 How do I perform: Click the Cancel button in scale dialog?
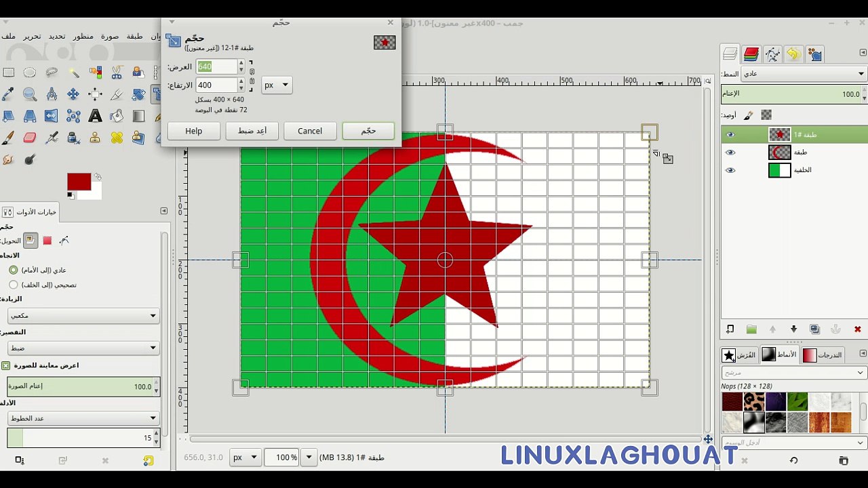click(x=310, y=131)
